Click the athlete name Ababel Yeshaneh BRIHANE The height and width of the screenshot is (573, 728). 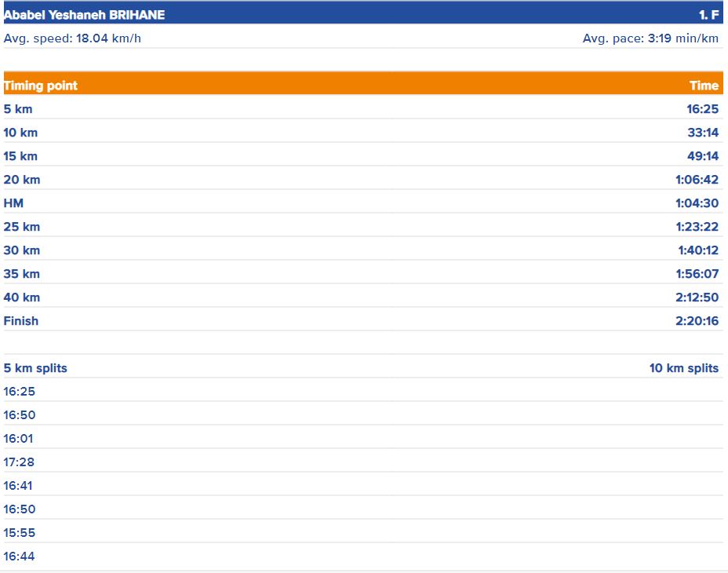[x=84, y=15]
